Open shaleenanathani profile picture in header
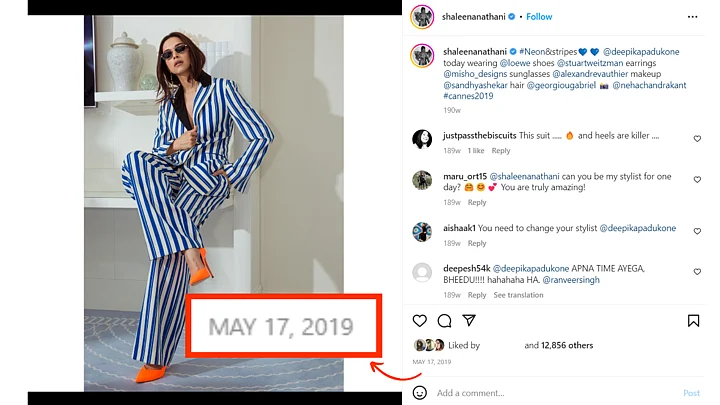 [421, 17]
